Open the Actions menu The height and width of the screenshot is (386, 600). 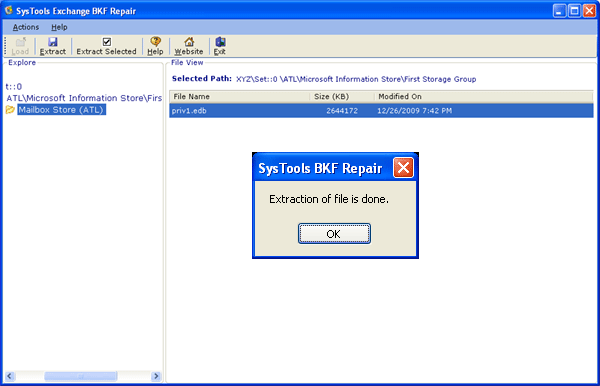point(26,27)
